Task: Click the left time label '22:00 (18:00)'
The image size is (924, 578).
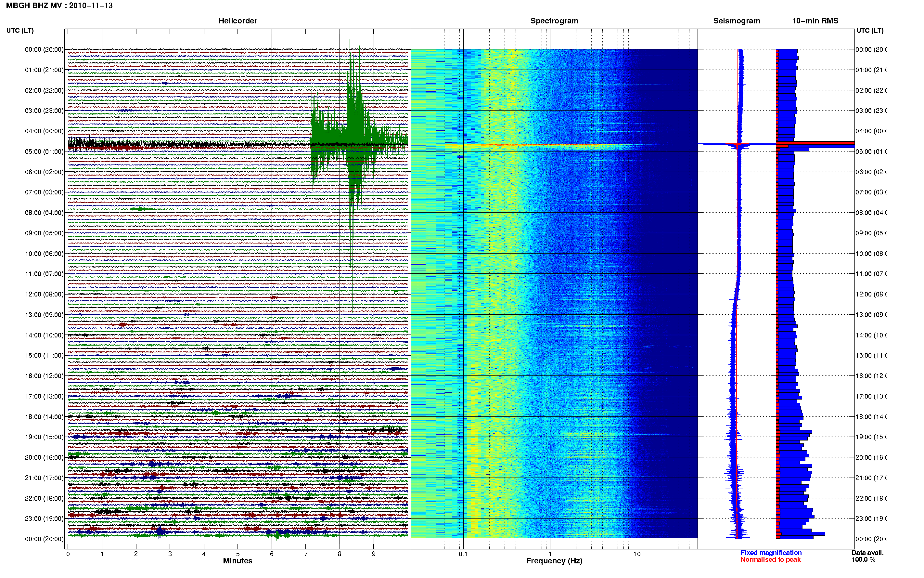Action: tap(44, 498)
